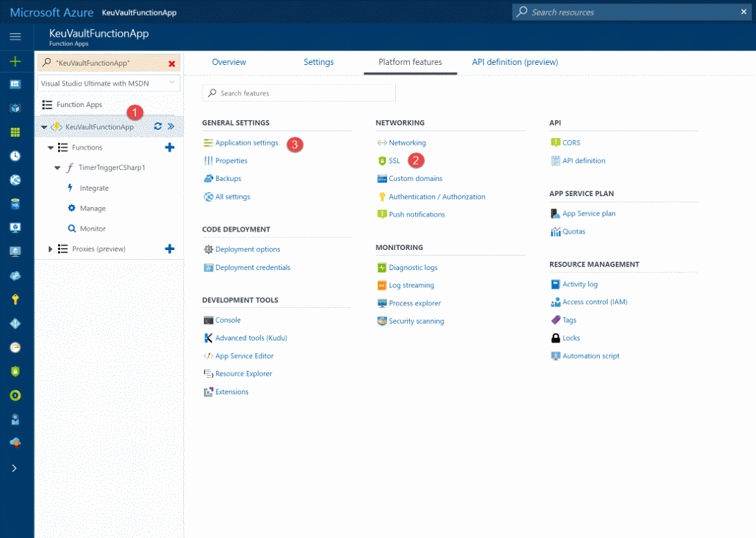Collapse the KeuVaultFunctionApp tree node arrow
The image size is (756, 538).
[x=44, y=127]
